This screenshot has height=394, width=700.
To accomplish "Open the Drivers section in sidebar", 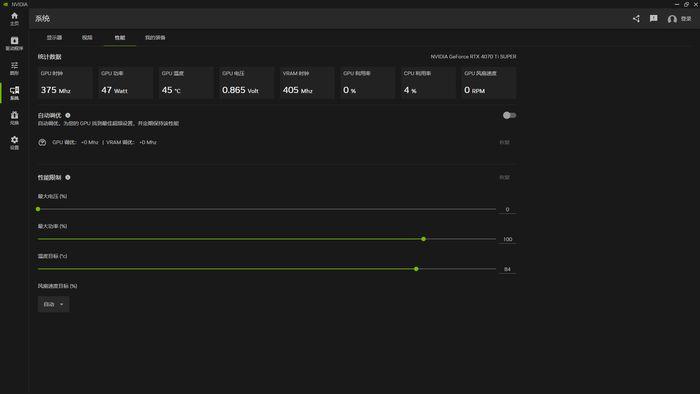I will tap(14, 43).
